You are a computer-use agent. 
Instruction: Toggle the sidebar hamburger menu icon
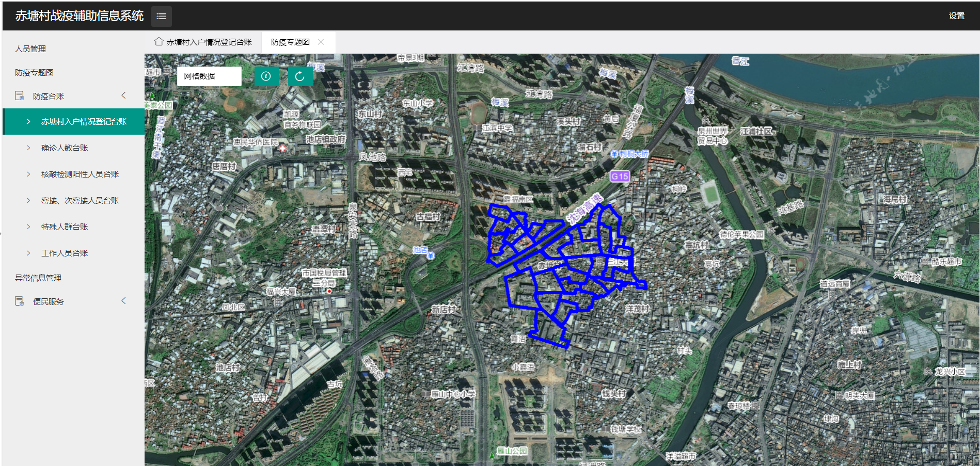[161, 16]
